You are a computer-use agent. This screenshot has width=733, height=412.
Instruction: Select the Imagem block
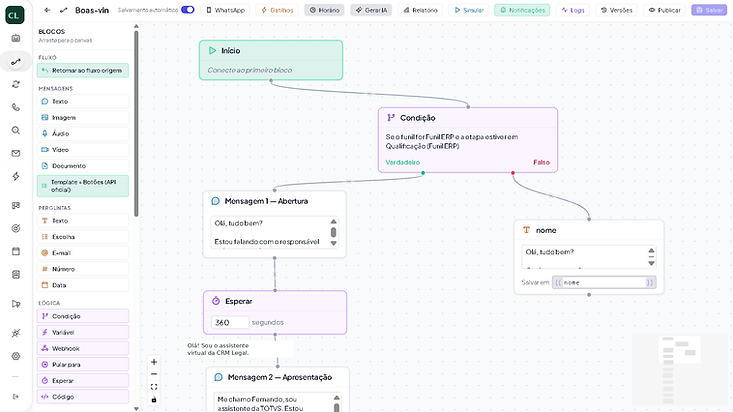[83, 117]
